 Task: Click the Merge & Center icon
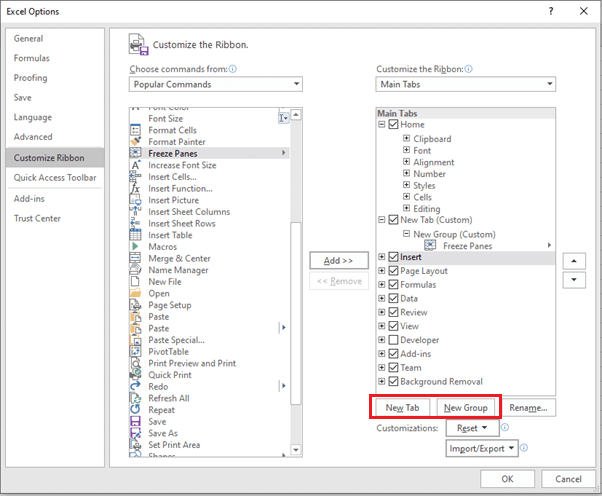[135, 258]
